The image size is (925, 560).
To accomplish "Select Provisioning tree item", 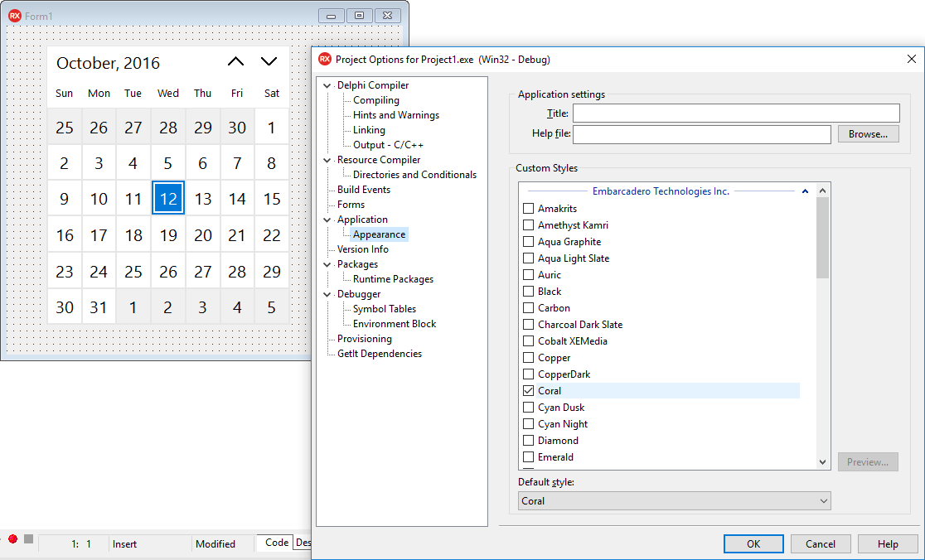I will [364, 339].
